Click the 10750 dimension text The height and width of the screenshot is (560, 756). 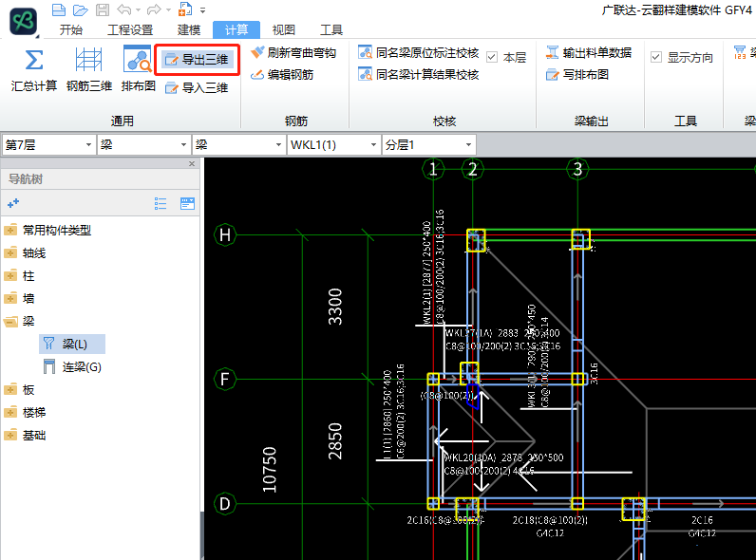click(x=270, y=470)
